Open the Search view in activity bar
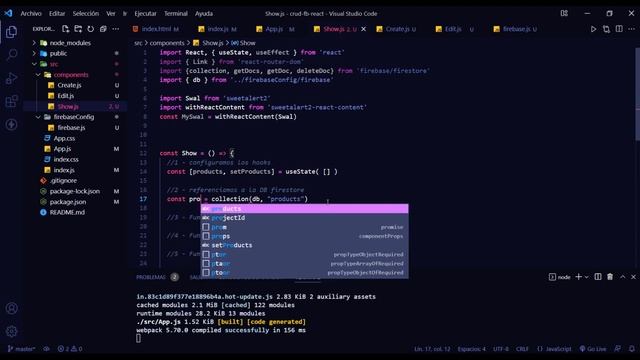This screenshot has width=640, height=360. (x=11, y=54)
